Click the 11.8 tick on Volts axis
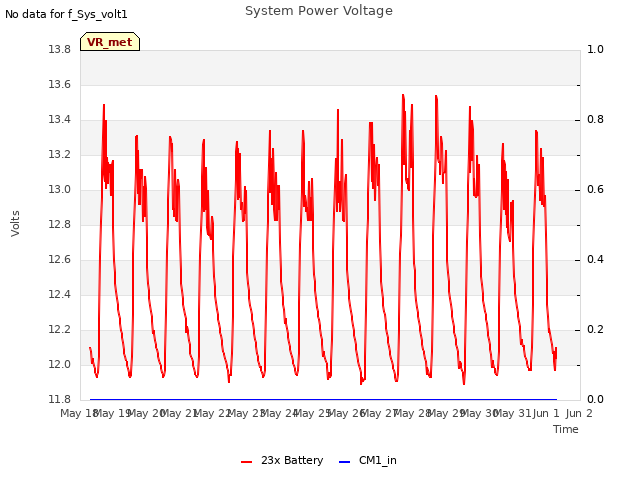The height and width of the screenshot is (480, 640). click(x=60, y=399)
